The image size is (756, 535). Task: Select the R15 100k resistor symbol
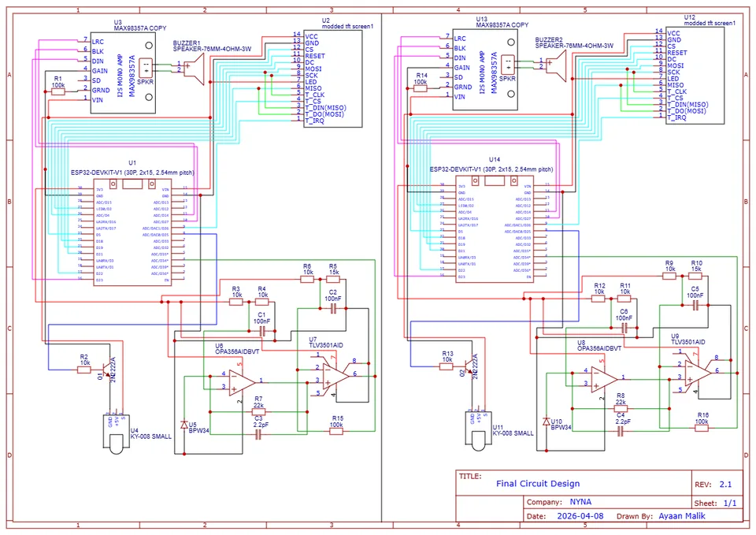click(x=336, y=431)
